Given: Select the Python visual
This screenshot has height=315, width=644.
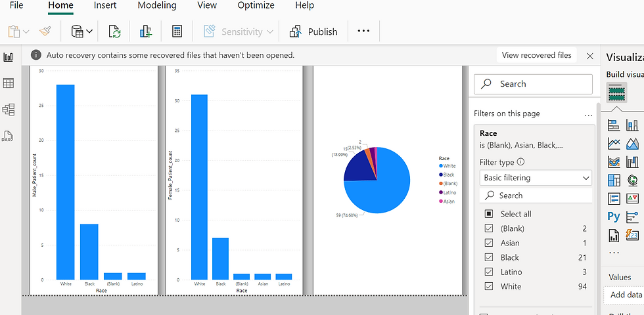Looking at the screenshot, I should [614, 216].
